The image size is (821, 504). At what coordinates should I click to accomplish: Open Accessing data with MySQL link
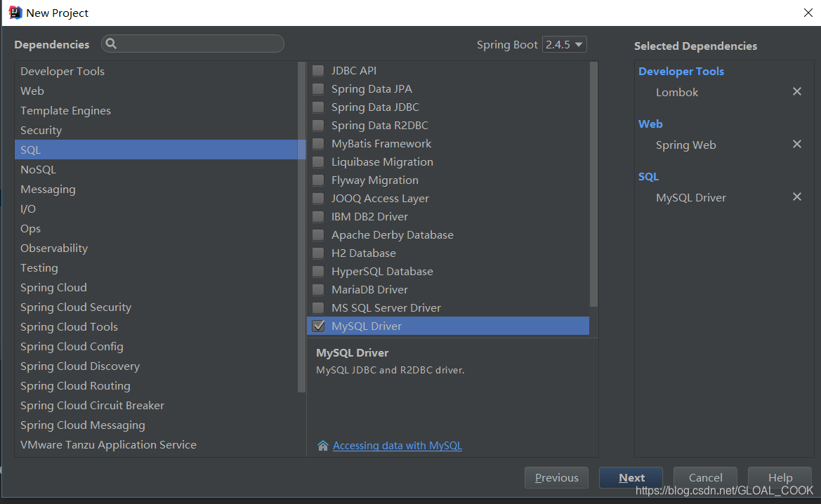point(398,445)
